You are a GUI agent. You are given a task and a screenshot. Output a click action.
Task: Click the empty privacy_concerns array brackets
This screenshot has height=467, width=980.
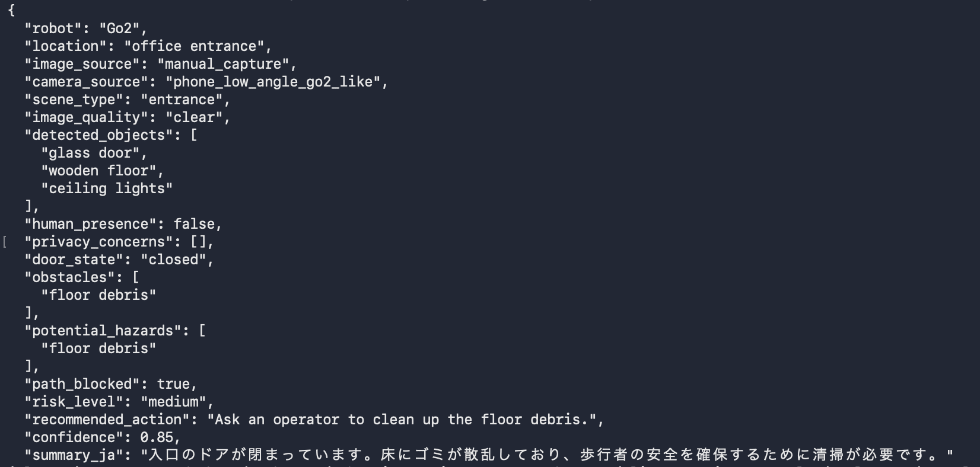tap(198, 242)
